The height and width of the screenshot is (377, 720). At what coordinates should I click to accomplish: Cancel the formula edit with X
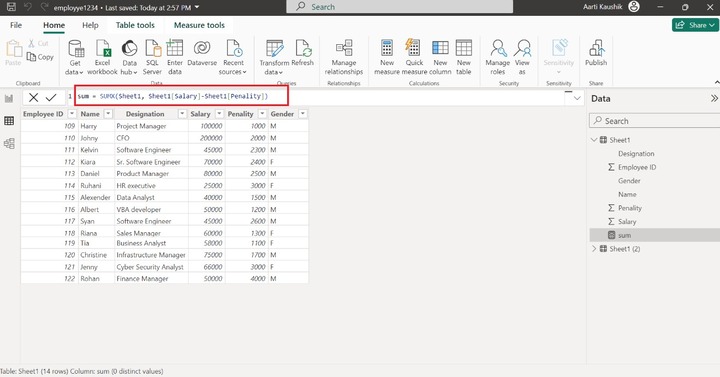pyautogui.click(x=34, y=97)
